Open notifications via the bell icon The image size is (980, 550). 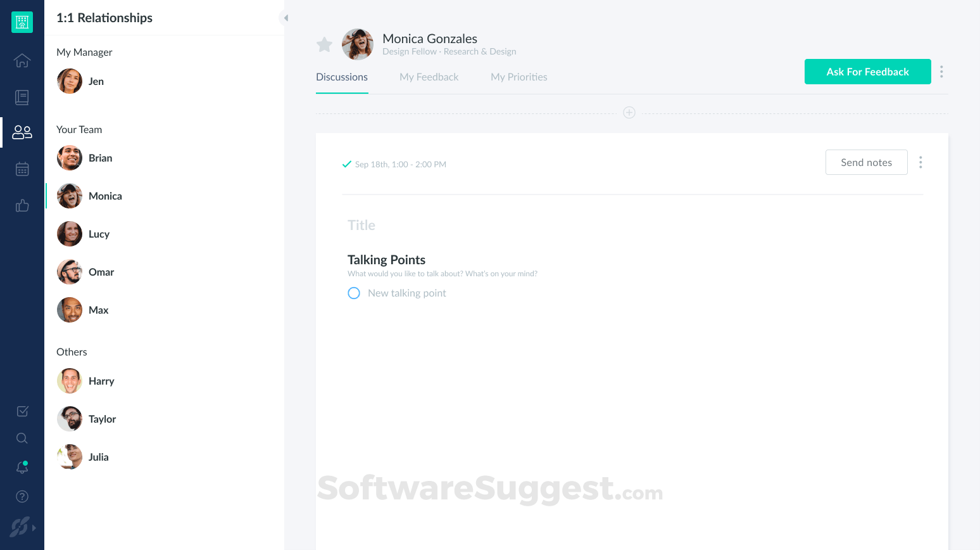click(x=22, y=467)
